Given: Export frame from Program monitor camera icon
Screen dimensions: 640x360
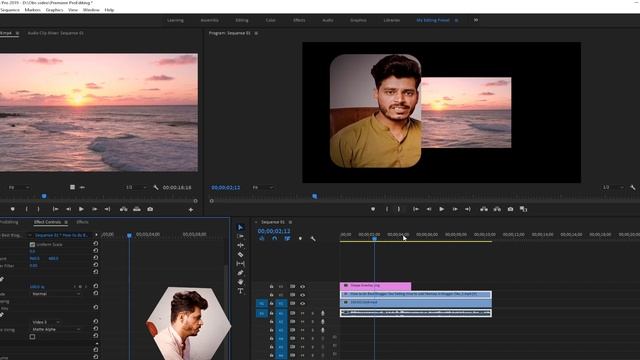Looking at the screenshot, I should click(510, 209).
